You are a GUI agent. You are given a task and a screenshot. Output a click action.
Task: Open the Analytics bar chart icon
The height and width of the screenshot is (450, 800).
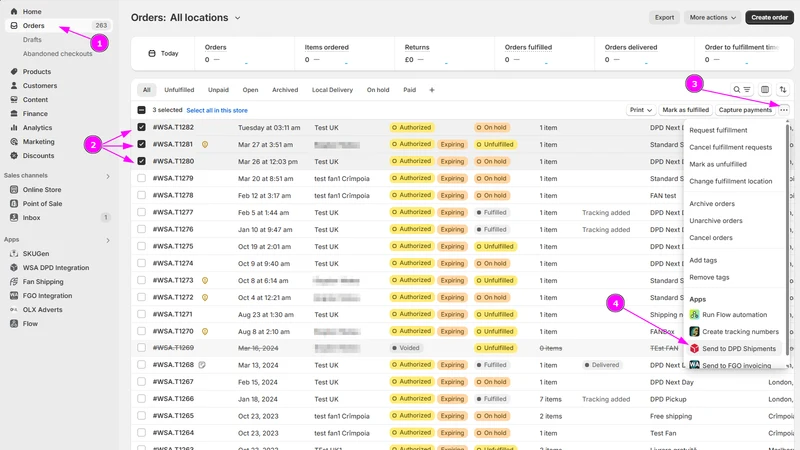tap(14, 128)
